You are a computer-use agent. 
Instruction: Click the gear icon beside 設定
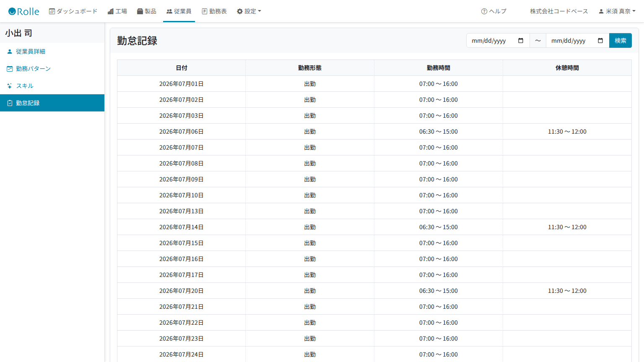240,11
